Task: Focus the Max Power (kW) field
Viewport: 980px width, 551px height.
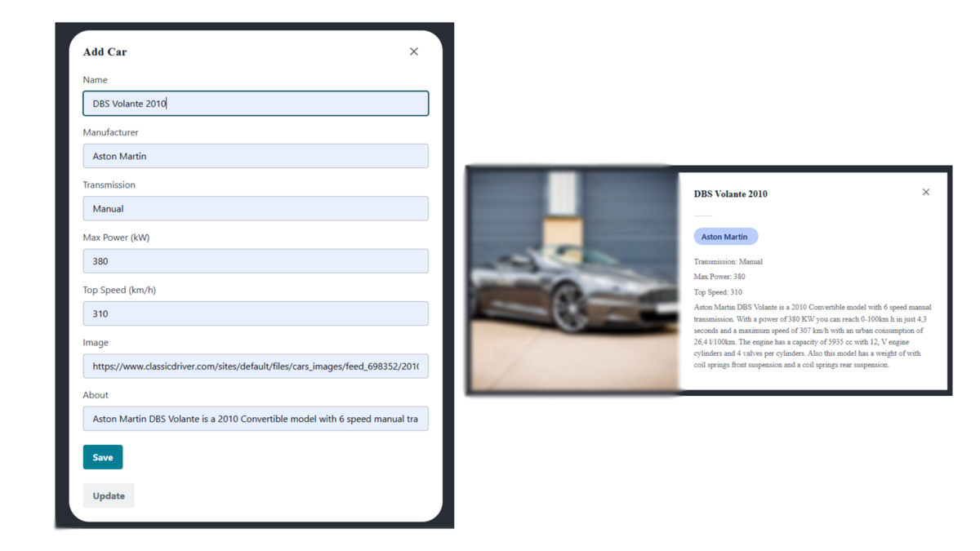Action: [256, 261]
